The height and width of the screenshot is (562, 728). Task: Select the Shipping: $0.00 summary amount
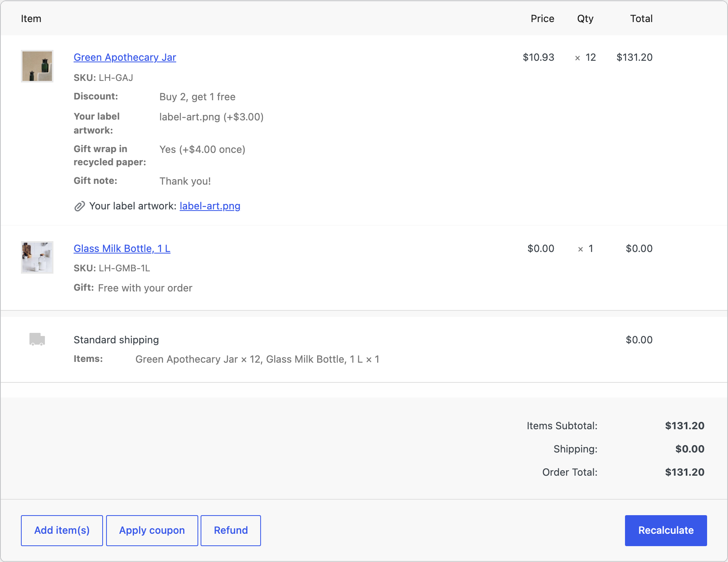pyautogui.click(x=690, y=449)
